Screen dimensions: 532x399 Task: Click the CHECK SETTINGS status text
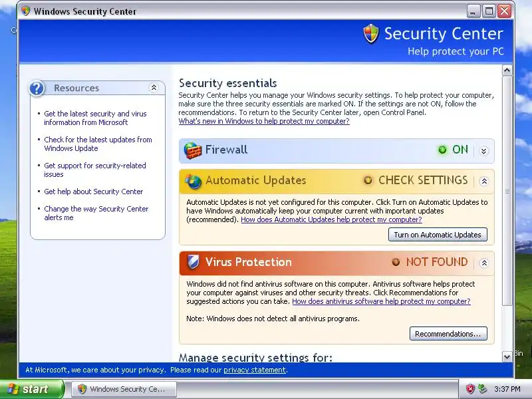pos(423,180)
